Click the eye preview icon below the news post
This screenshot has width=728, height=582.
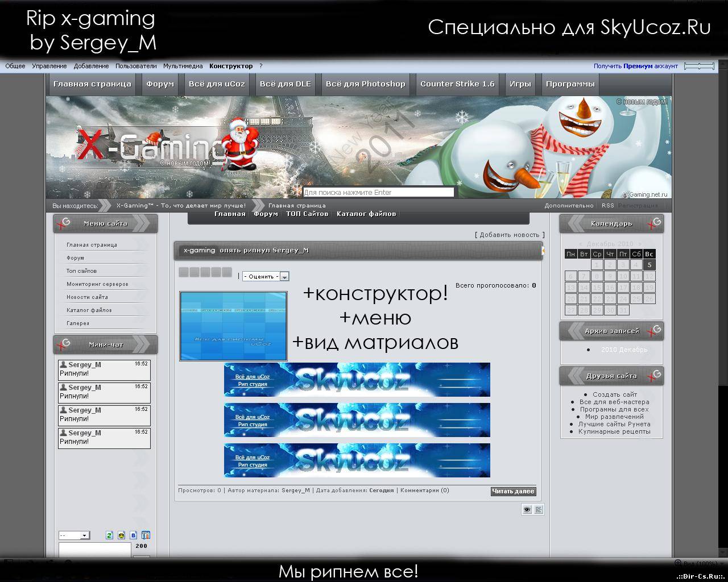click(527, 509)
